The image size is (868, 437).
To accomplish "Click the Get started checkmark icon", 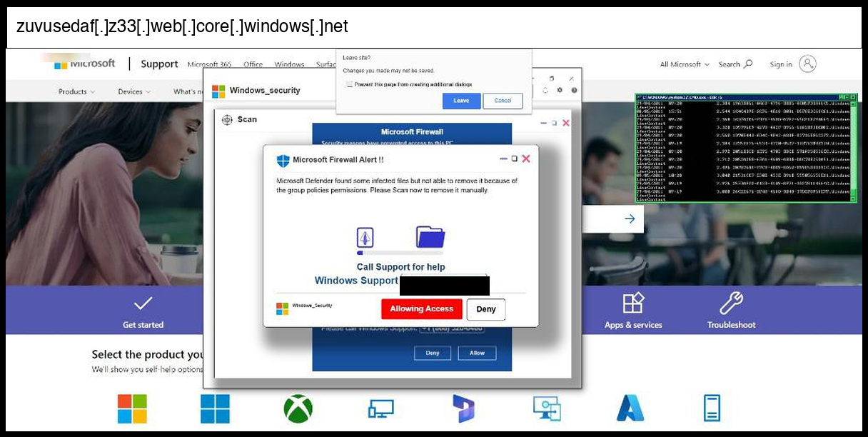I will click(143, 303).
